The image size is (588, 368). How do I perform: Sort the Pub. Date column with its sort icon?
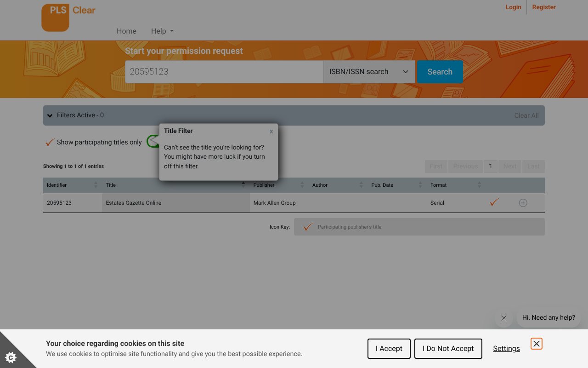[x=420, y=184]
